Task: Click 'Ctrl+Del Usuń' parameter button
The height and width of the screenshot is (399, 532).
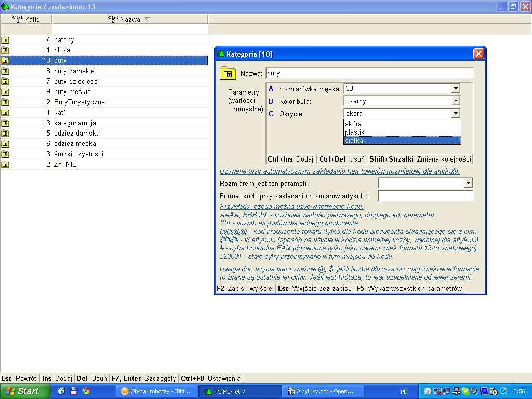Action: pyautogui.click(x=342, y=159)
